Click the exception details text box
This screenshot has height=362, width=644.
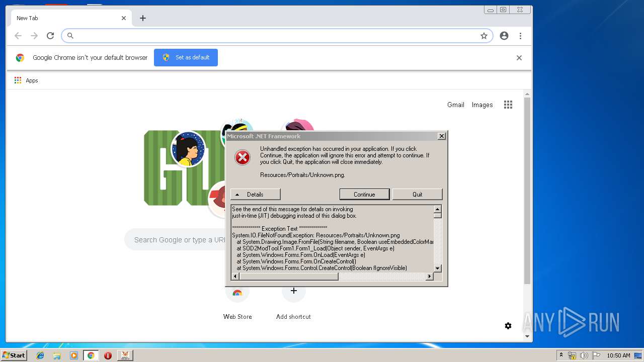click(x=333, y=239)
